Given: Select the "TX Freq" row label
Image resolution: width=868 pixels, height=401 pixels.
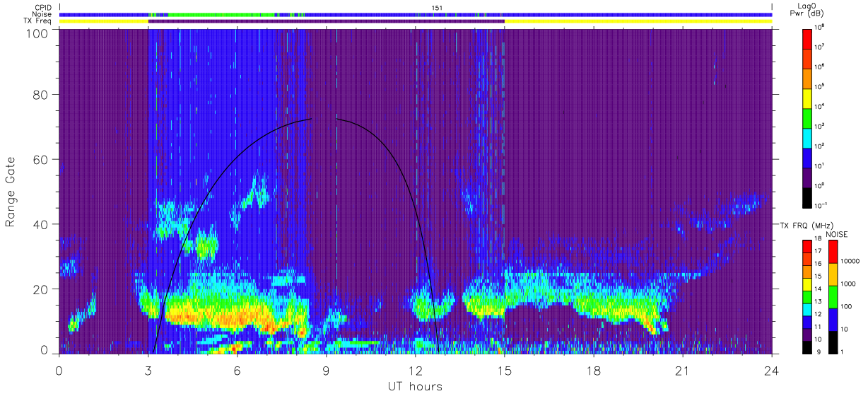Looking at the screenshot, I should pyautogui.click(x=39, y=21).
